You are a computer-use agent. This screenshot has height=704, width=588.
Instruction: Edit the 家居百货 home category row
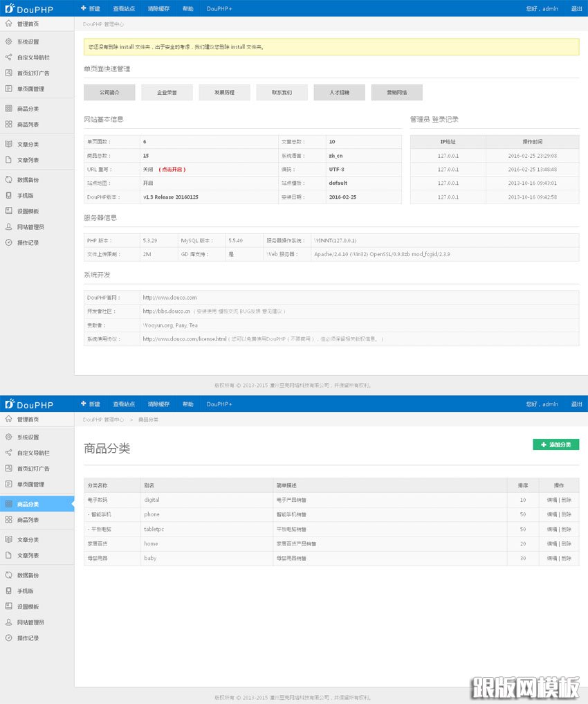(551, 544)
